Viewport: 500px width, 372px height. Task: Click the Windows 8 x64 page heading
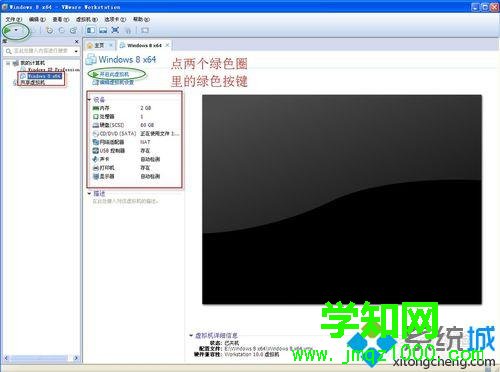coord(127,60)
